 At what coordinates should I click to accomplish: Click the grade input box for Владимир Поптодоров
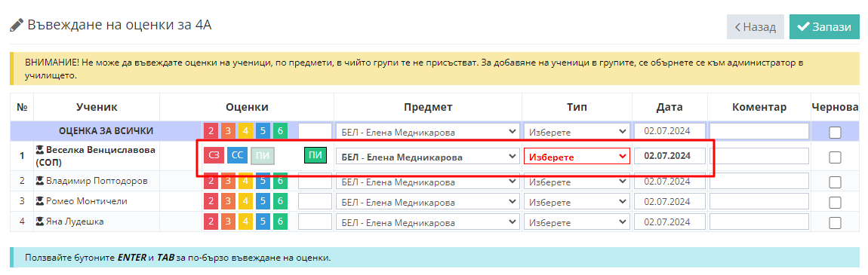click(315, 182)
